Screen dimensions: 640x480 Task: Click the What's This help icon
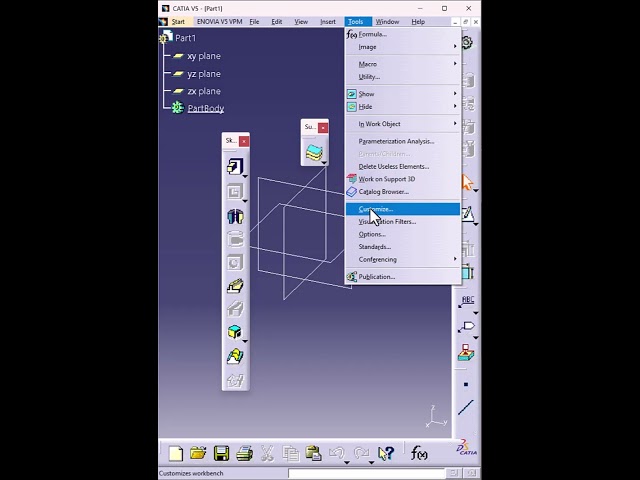(386, 453)
